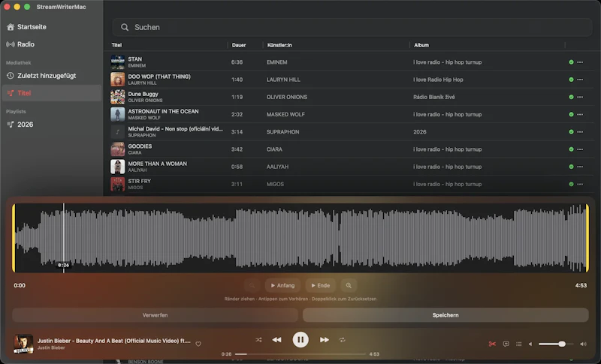Click the MORE THAN A WOMAN artwork

pos(118,167)
